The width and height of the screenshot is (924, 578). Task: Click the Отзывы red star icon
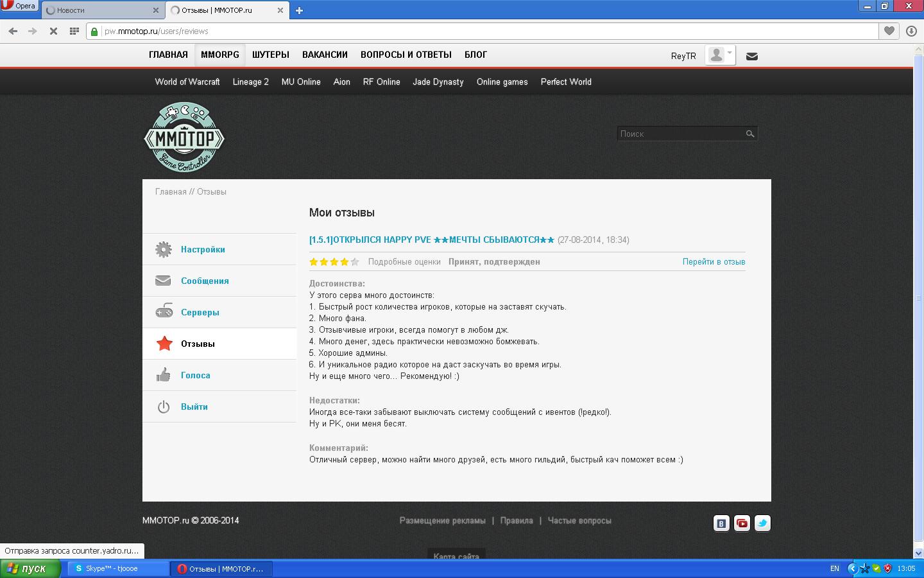coord(164,343)
